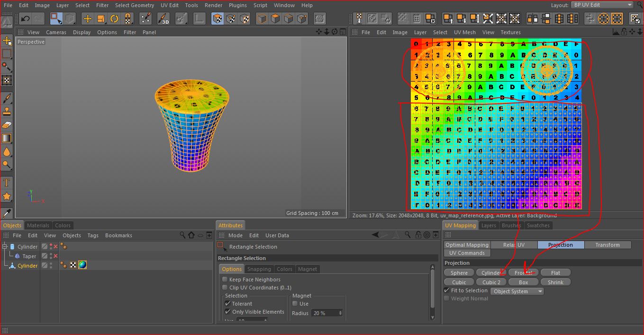Viewport: 644px width, 335px height.
Task: Toggle Fit to Selection checkbox
Action: (x=447, y=290)
